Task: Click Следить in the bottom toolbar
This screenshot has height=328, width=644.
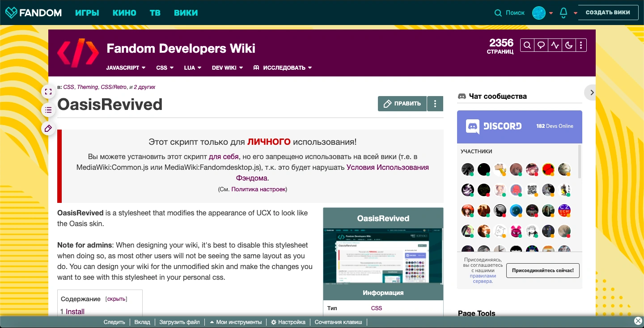Action: point(114,322)
